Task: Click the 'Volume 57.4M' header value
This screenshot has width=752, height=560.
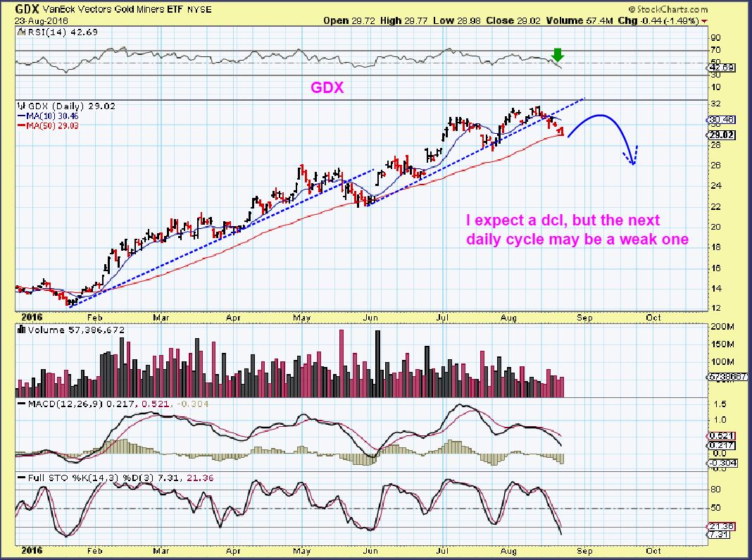Action: click(x=579, y=20)
